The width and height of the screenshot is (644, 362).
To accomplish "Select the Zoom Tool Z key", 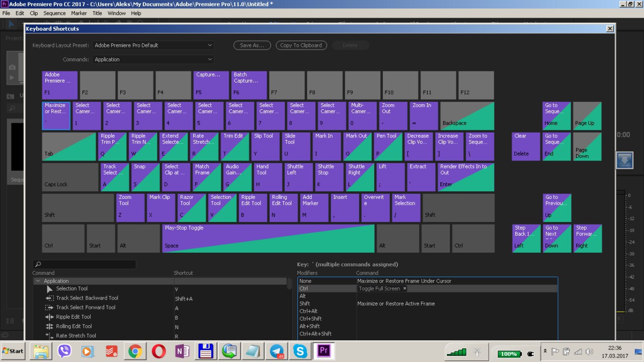I will [x=130, y=208].
